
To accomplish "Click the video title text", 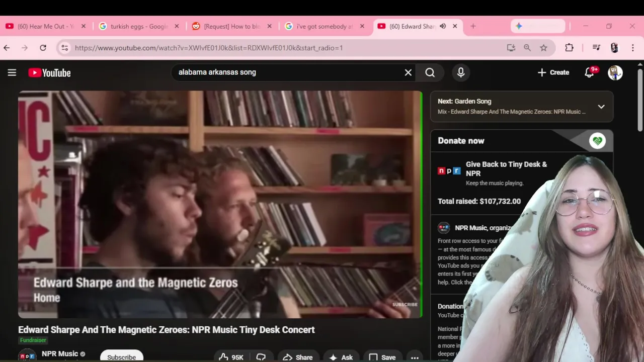I will tap(167, 330).
